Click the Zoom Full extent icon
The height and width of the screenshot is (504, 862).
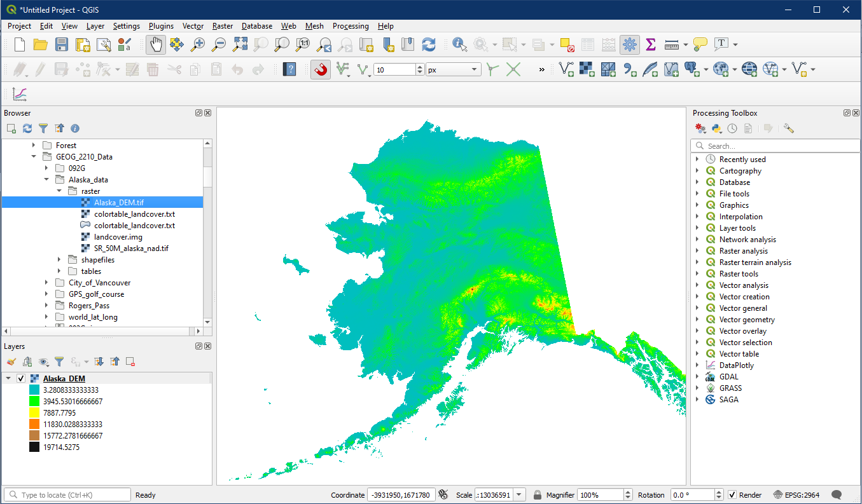click(x=240, y=44)
